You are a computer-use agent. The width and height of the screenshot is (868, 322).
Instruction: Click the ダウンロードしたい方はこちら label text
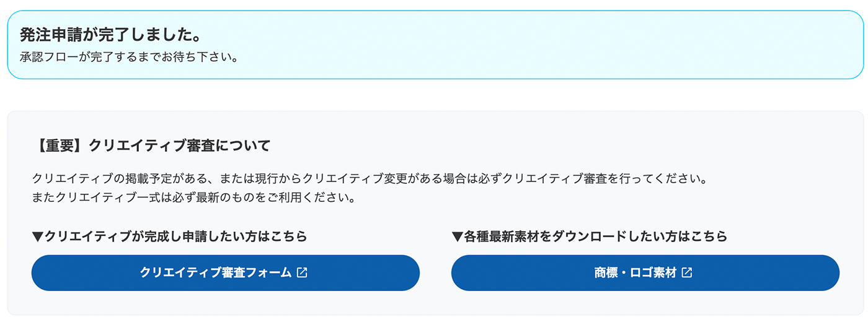[639, 237]
